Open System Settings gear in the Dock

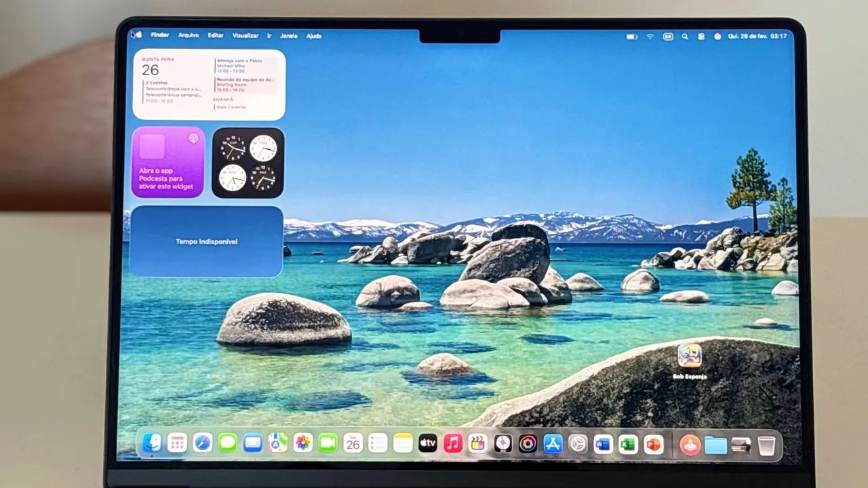(x=578, y=444)
